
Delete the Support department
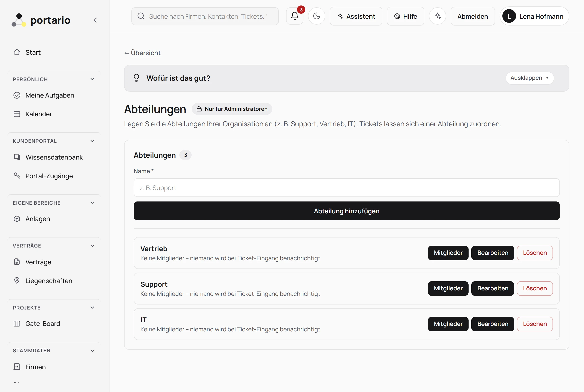535,288
